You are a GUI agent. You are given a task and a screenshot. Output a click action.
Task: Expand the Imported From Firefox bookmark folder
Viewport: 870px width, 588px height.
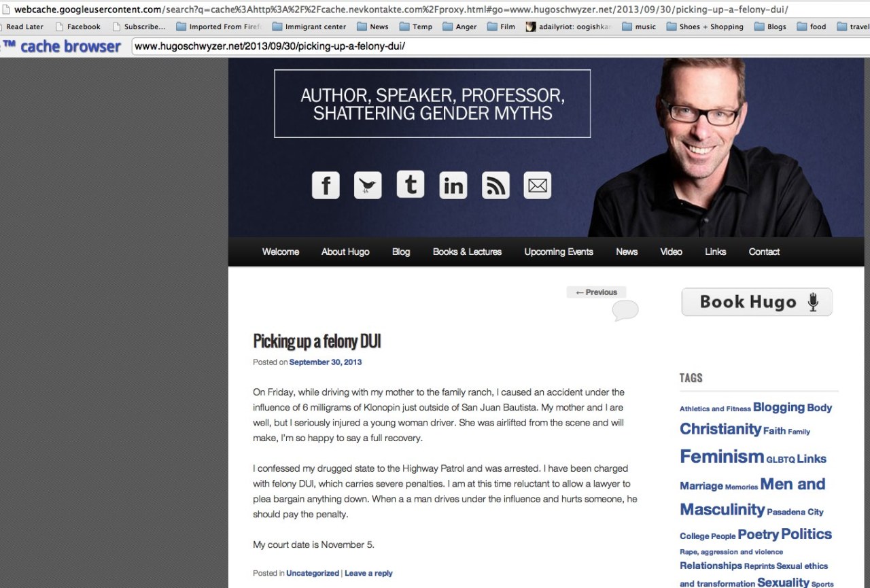pos(218,27)
